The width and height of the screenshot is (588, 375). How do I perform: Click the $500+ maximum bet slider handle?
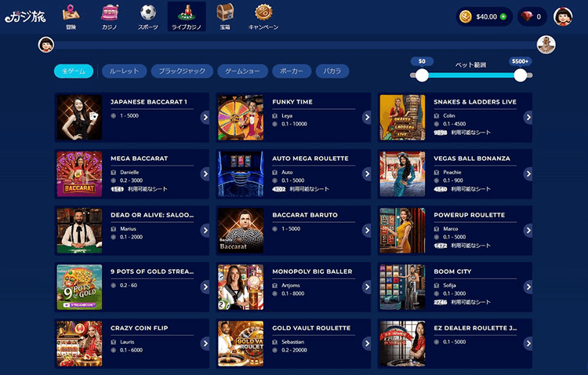coord(520,75)
